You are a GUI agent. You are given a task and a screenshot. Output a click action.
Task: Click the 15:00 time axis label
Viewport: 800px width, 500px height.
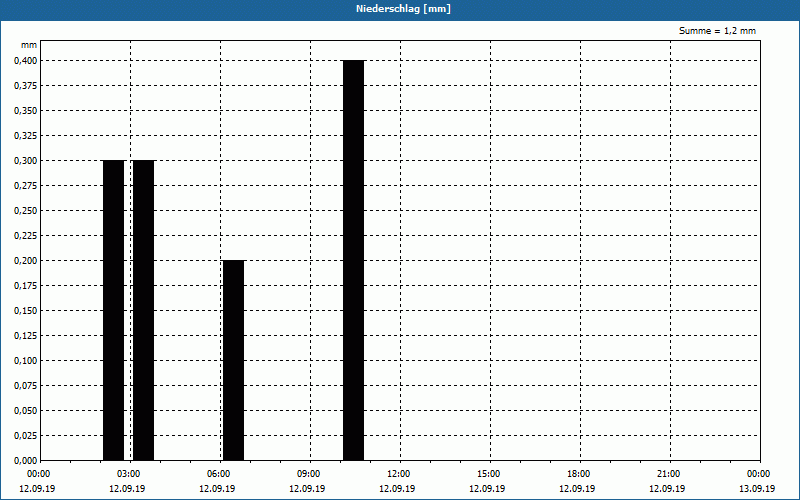(x=489, y=474)
